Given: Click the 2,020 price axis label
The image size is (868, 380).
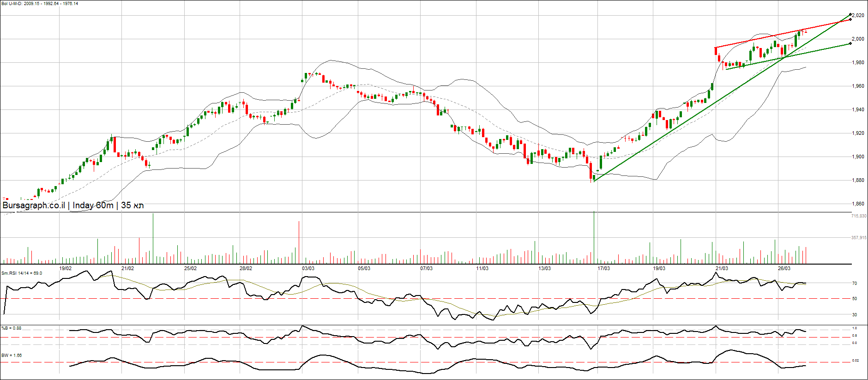Looking at the screenshot, I should [x=858, y=16].
